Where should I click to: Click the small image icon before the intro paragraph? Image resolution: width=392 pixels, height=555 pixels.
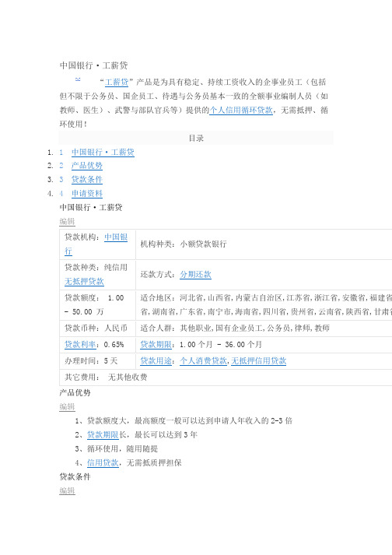pos(78,79)
